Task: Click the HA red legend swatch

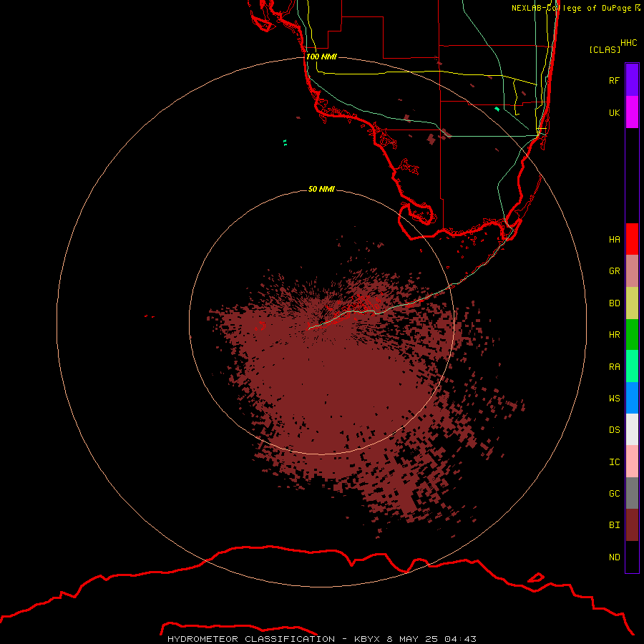Action: (x=632, y=239)
